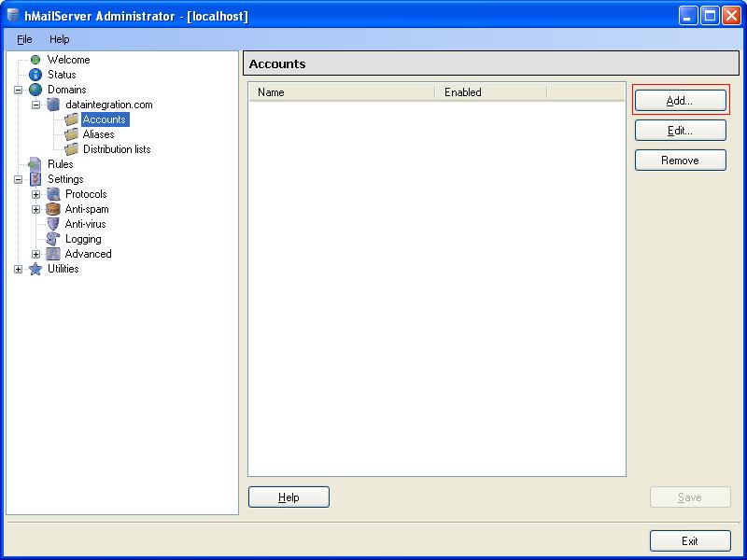Expand the Protocols node
This screenshot has width=747, height=560.
click(x=36, y=194)
